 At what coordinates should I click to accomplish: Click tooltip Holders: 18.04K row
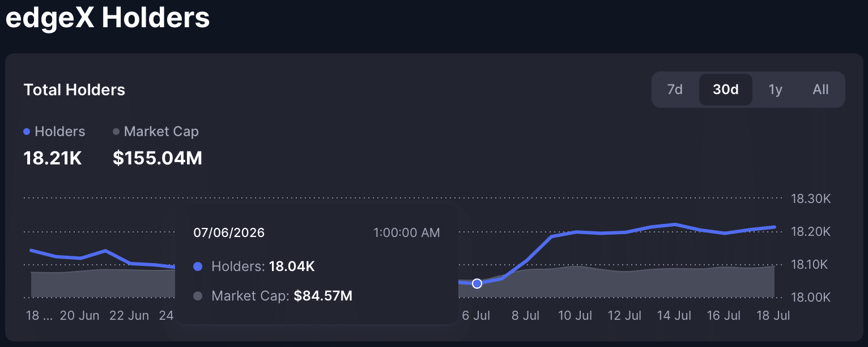pos(254,266)
